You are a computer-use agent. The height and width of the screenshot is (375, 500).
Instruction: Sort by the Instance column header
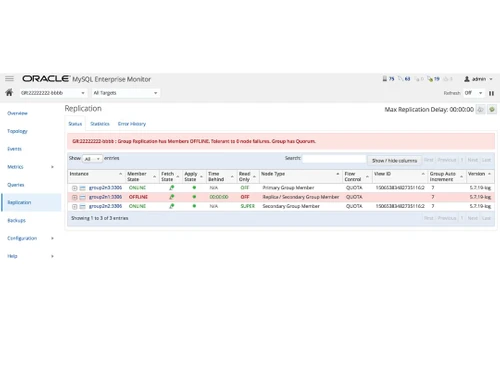pyautogui.click(x=96, y=176)
